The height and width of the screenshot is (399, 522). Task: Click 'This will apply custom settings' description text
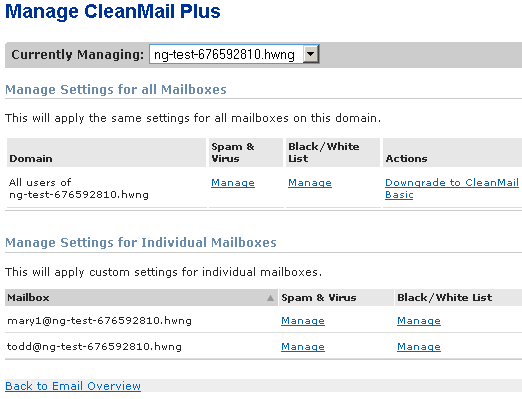[164, 272]
